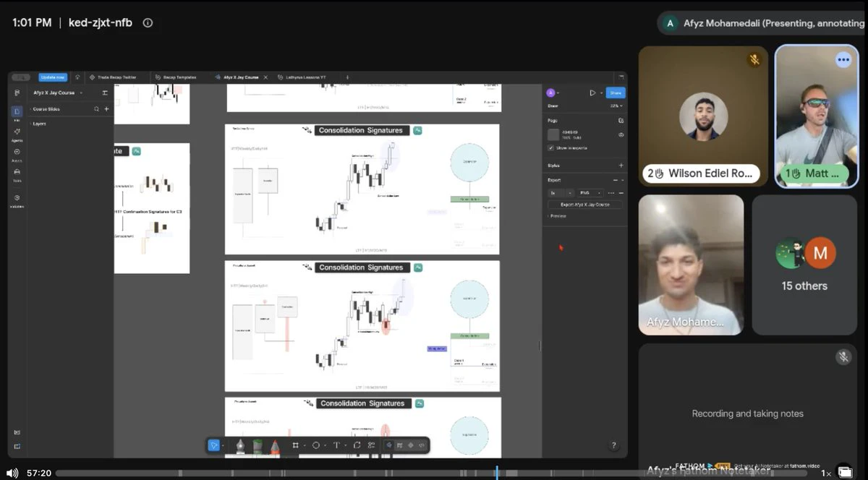Select the Frame tool
This screenshot has width=868, height=480.
tap(295, 445)
